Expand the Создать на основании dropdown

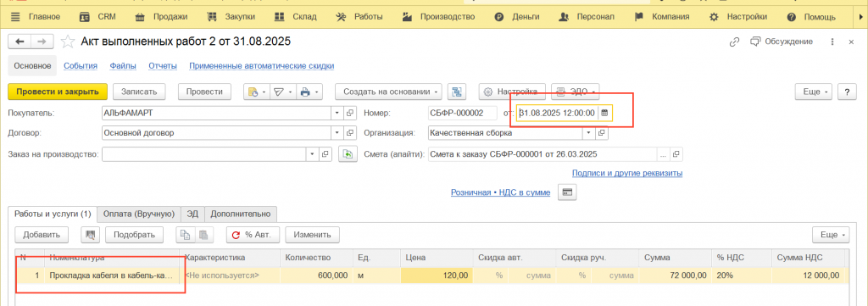coord(388,92)
